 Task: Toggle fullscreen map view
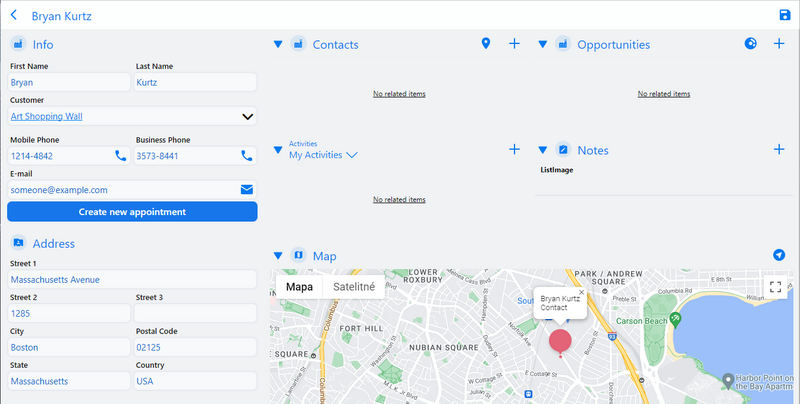(775, 287)
